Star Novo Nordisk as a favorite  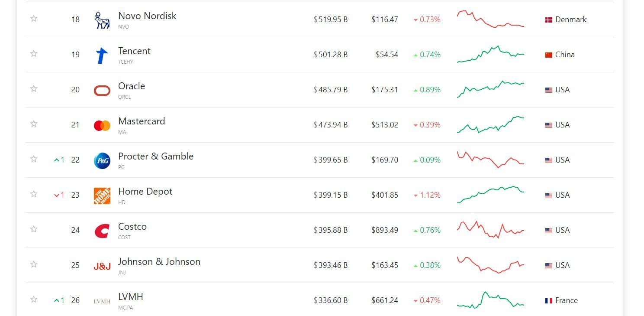point(34,18)
